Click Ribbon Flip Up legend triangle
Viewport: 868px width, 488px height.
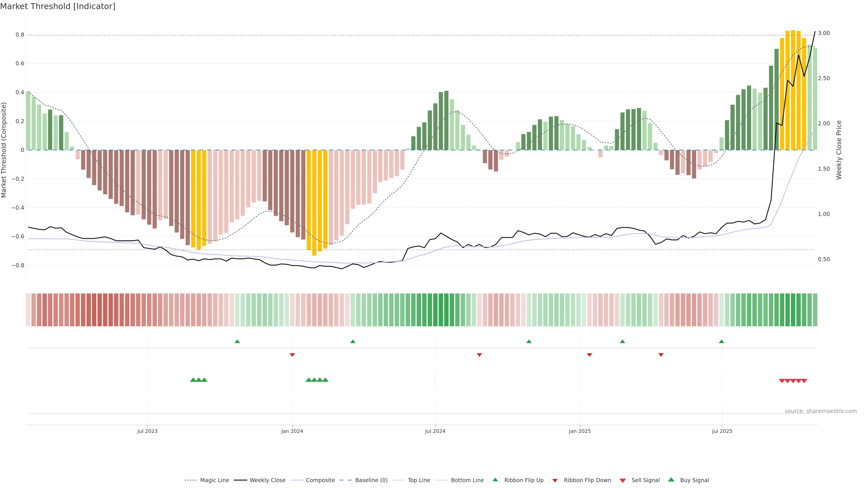495,480
